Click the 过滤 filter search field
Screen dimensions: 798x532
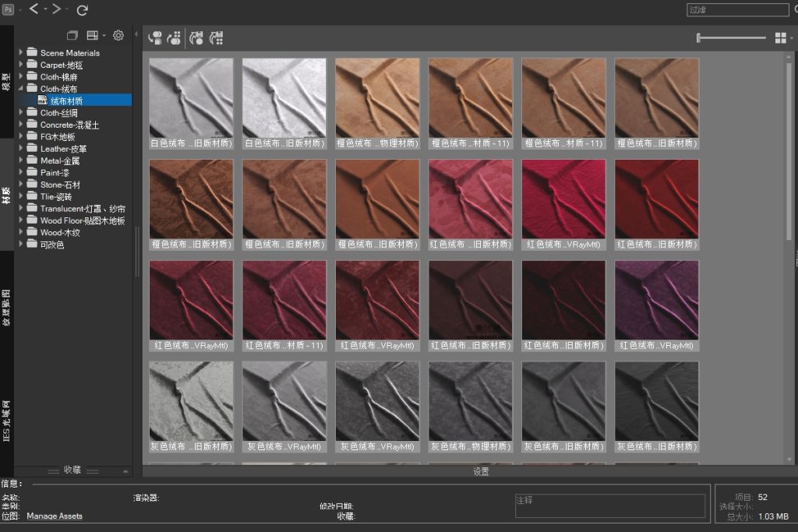[737, 10]
